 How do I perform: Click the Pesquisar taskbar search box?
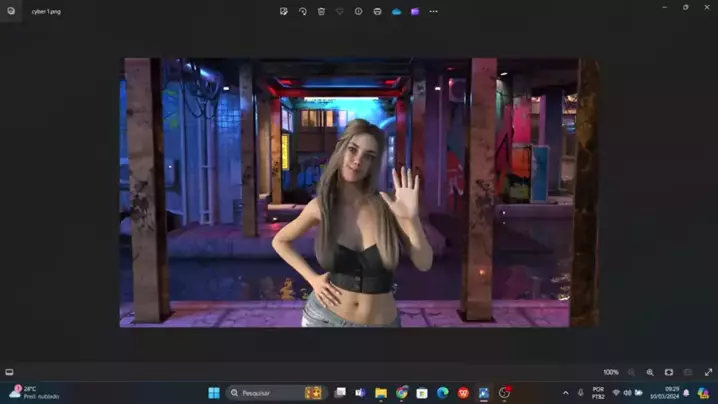[276, 393]
